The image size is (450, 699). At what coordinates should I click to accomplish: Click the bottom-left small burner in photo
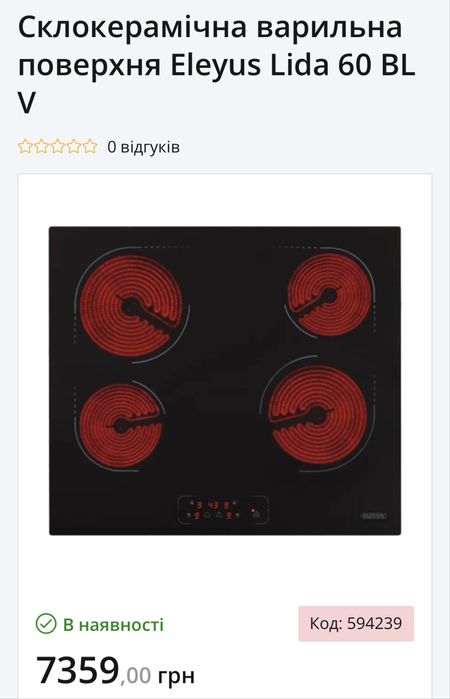120,424
